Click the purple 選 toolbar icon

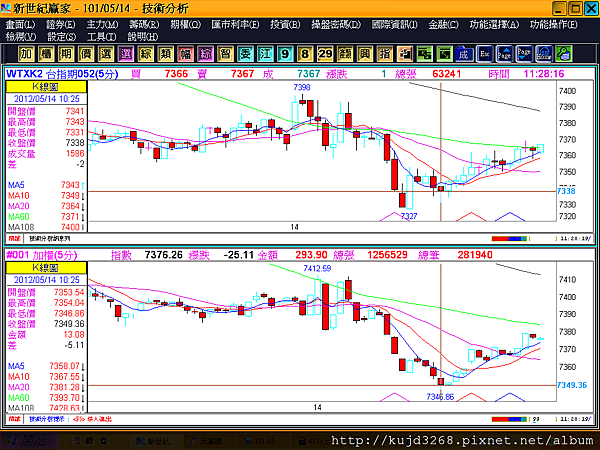pos(126,54)
